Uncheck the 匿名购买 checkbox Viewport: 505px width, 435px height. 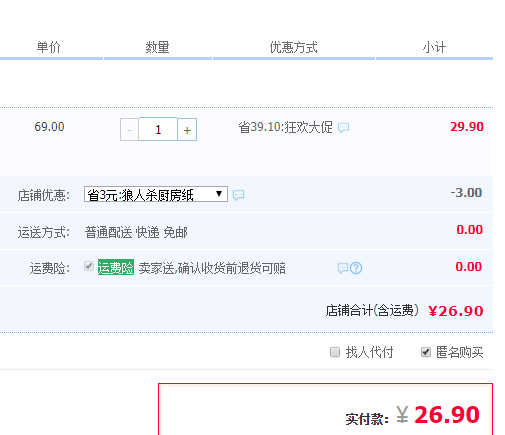coord(426,352)
